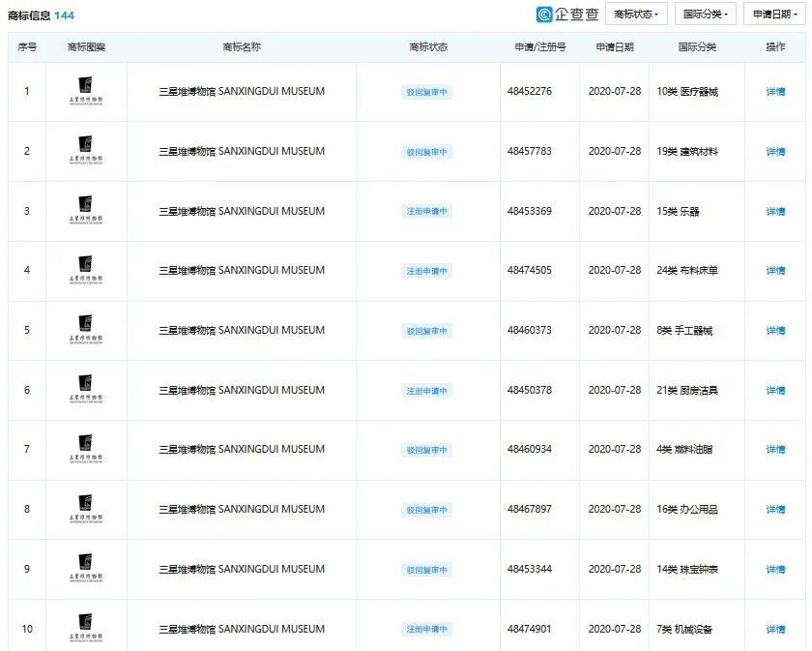This screenshot has height=651, width=812.
Task: Open trademark image for 16类 办公用品 row
Action: [x=86, y=509]
